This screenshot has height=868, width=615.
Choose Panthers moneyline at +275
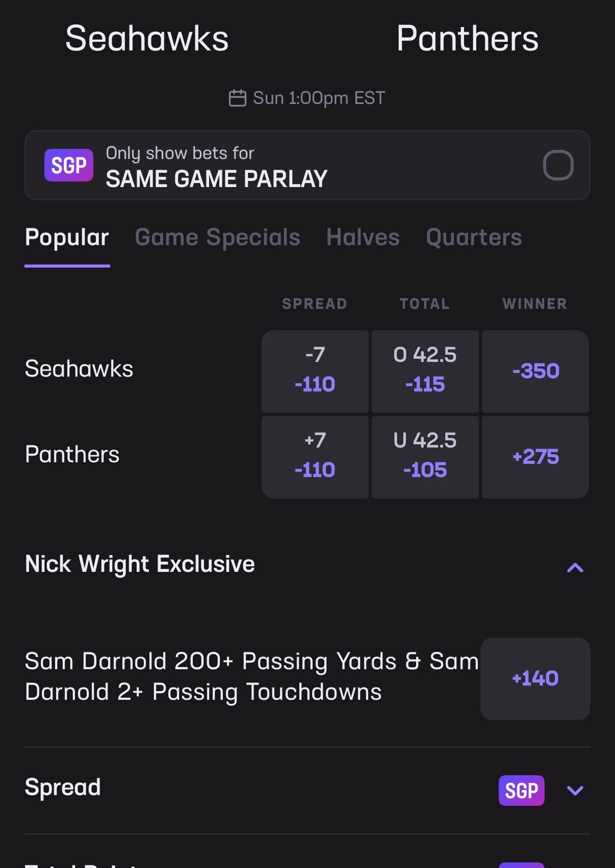point(535,457)
